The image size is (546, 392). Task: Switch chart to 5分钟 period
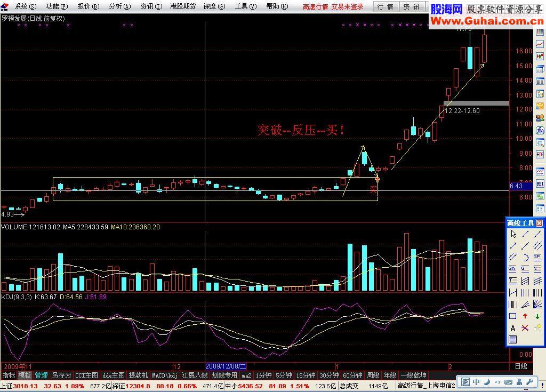284,375
